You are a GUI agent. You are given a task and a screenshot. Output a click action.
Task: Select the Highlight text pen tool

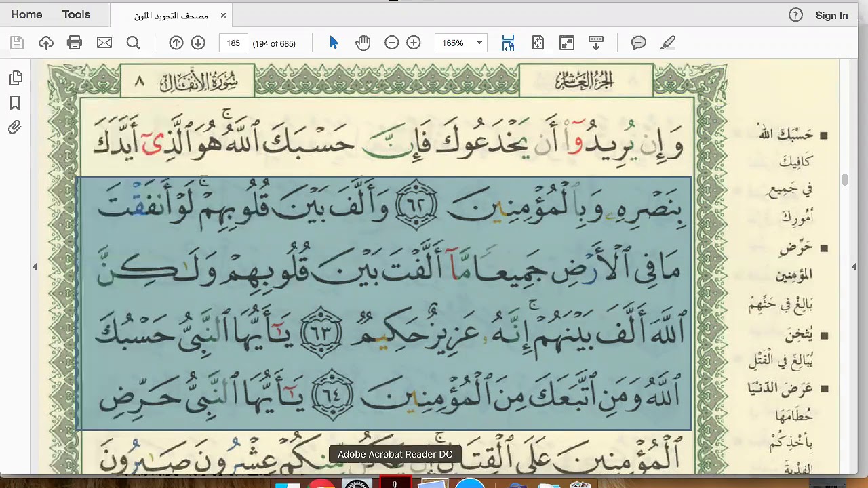[x=668, y=43]
